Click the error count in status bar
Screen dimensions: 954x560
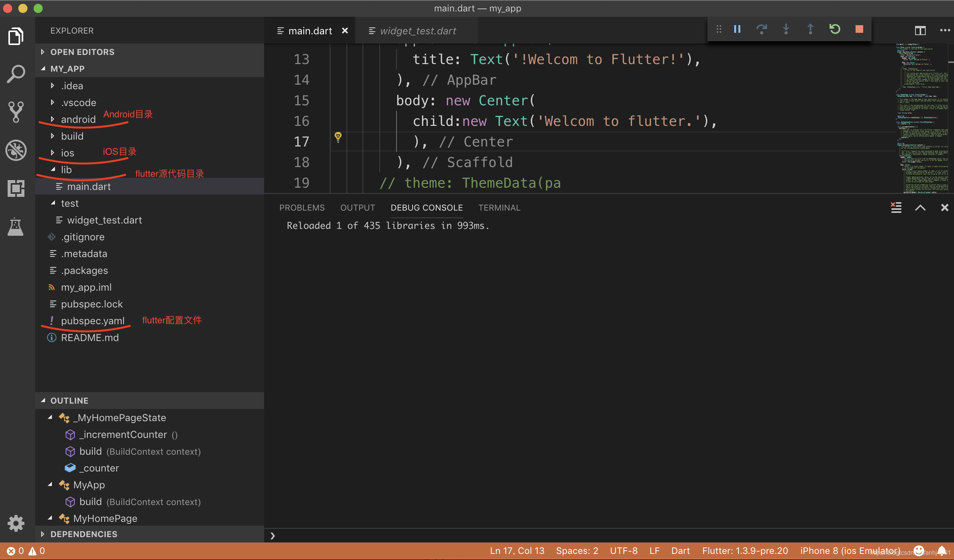[x=16, y=551]
